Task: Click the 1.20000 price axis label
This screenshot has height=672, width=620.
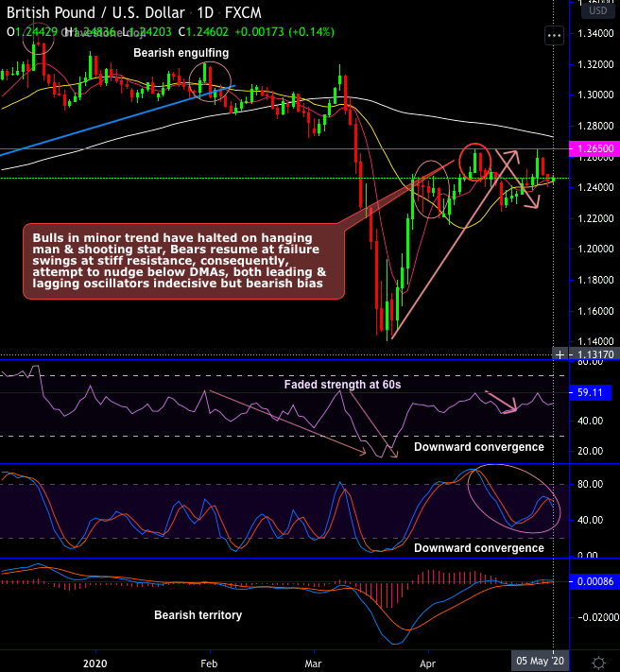Action: [x=595, y=249]
